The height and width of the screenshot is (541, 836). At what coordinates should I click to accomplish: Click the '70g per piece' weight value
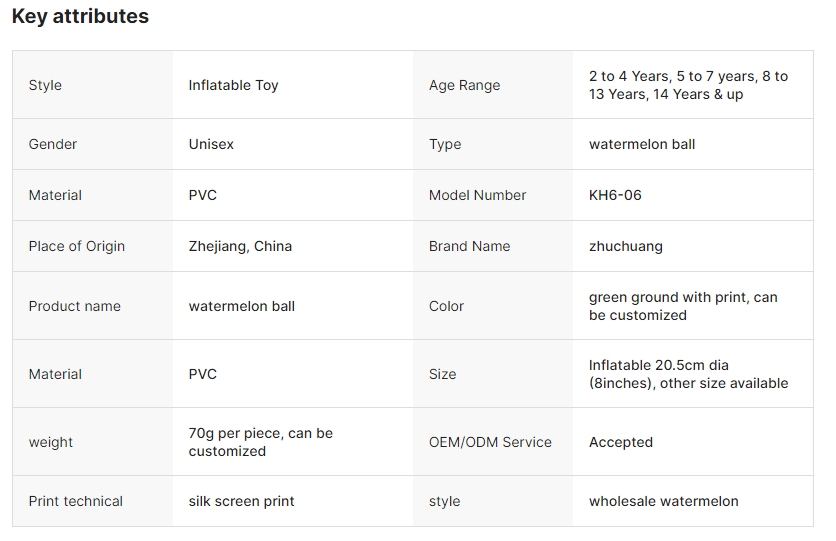coord(260,442)
